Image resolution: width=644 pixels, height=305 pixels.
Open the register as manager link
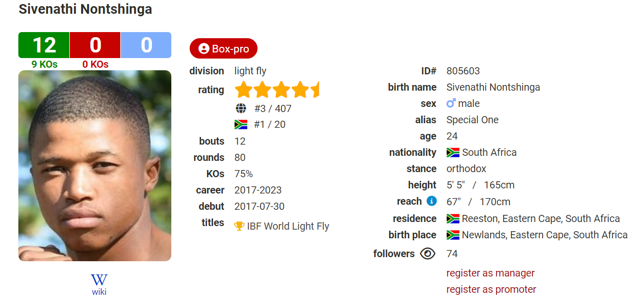pos(491,273)
